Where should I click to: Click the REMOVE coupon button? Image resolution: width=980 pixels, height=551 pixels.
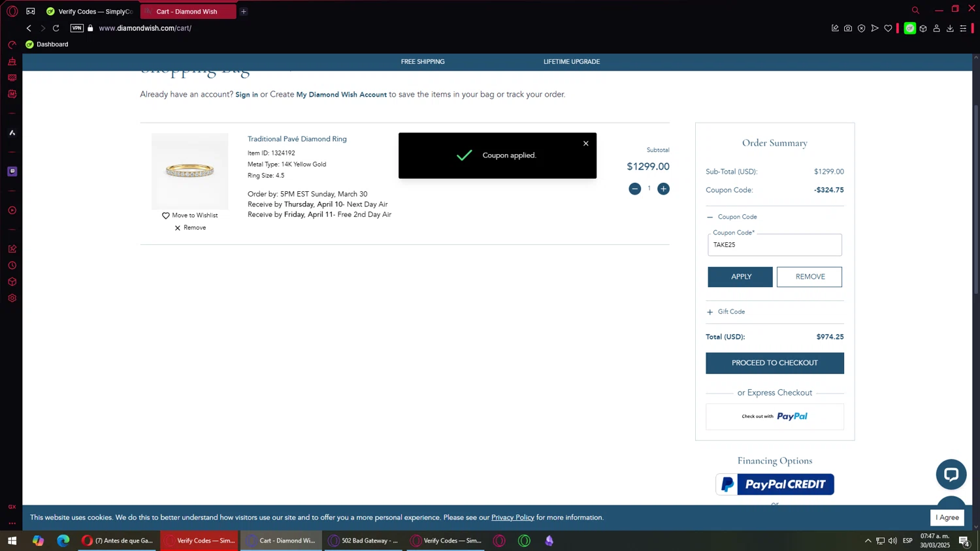coord(809,277)
